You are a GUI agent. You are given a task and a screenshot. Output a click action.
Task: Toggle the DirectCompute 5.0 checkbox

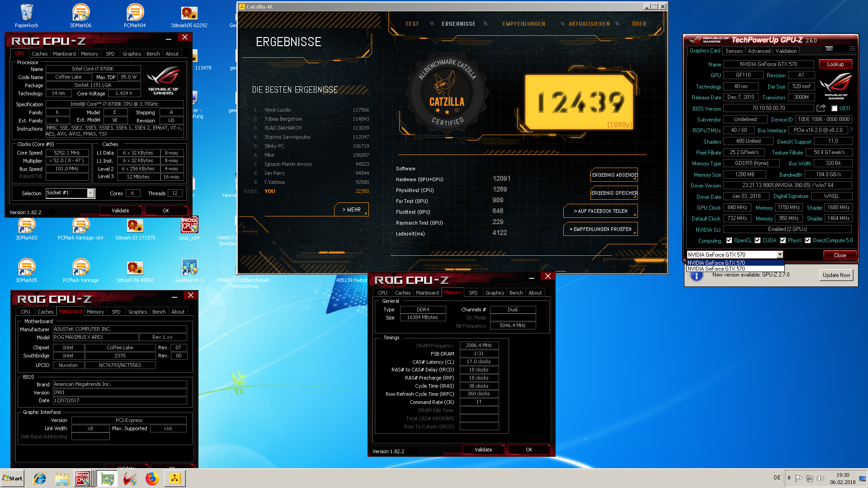(x=807, y=240)
